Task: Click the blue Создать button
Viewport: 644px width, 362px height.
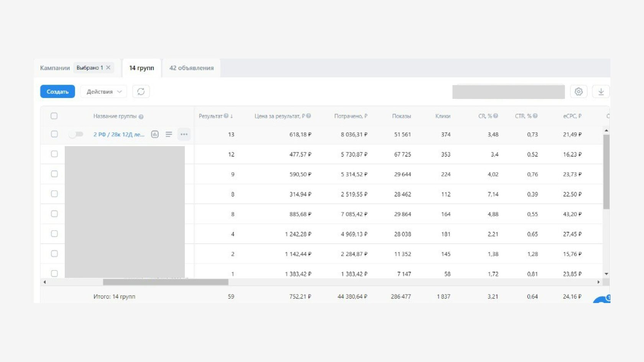Action: (x=58, y=92)
